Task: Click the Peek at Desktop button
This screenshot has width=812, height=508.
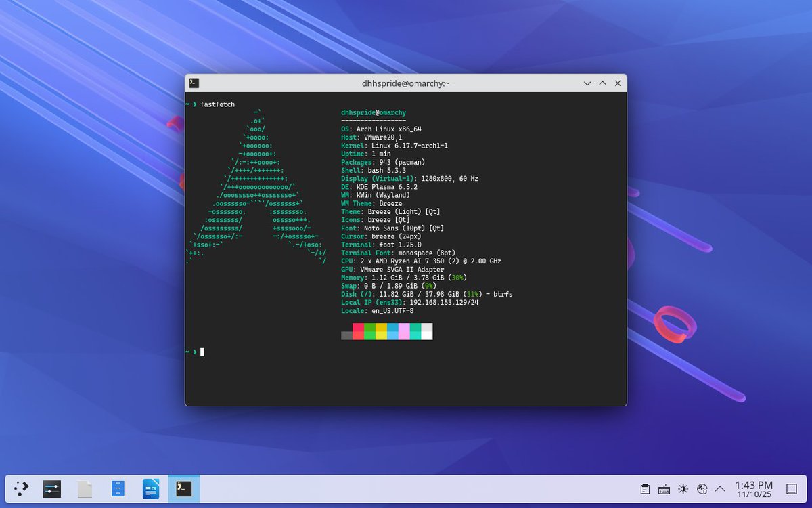Action: (791, 489)
